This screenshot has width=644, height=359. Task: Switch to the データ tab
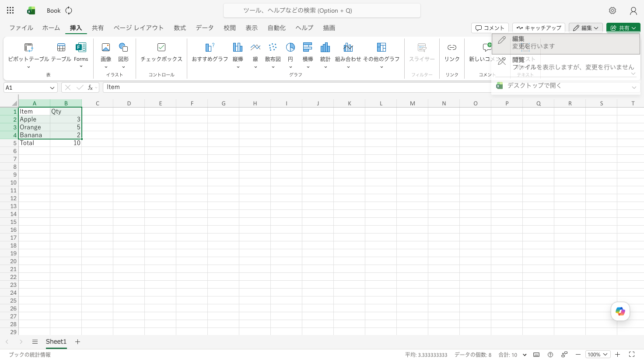click(x=205, y=28)
